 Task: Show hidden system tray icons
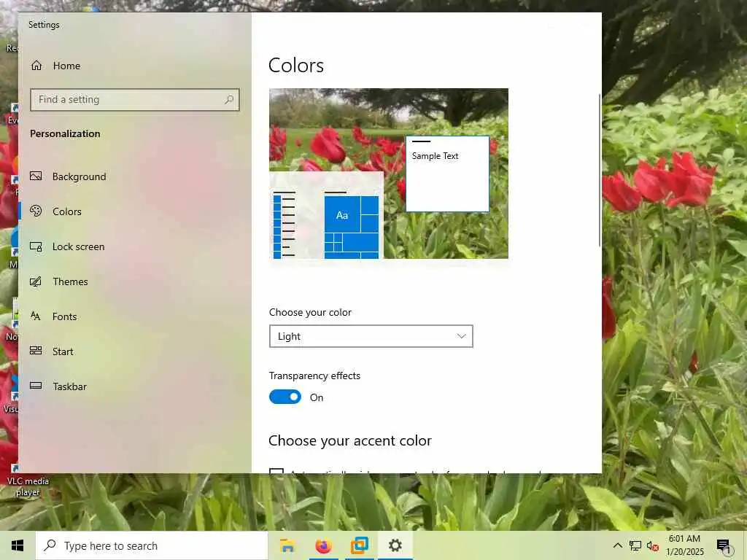pyautogui.click(x=617, y=545)
